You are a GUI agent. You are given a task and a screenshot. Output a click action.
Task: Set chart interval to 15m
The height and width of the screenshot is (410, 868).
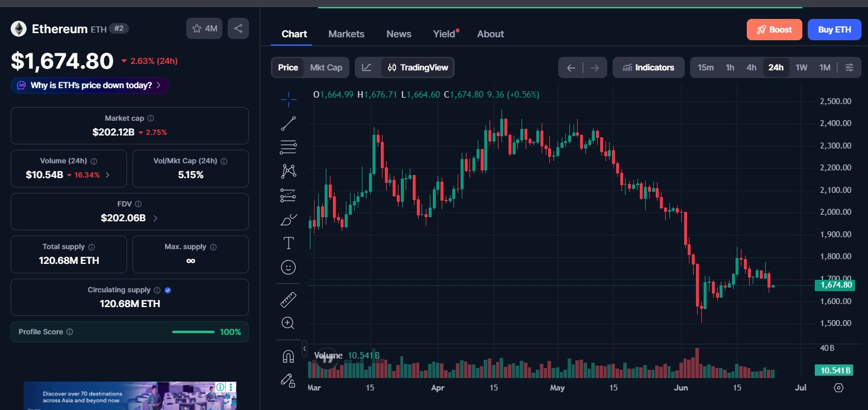705,67
